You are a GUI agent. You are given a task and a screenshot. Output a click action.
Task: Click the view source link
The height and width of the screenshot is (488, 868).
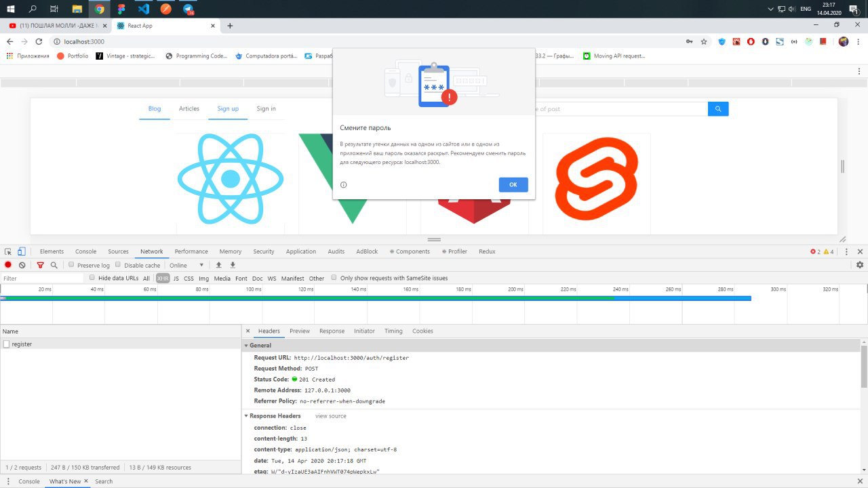pos(331,415)
